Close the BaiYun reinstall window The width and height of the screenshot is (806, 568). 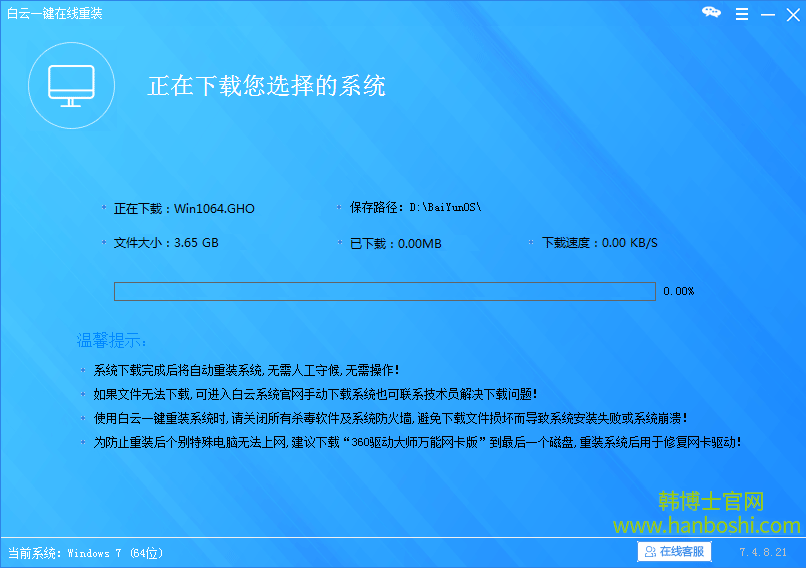[790, 14]
